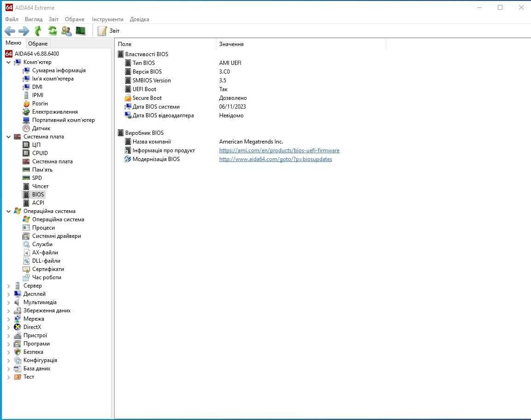
Task: Click the ЦП processor icon
Action: pos(26,145)
